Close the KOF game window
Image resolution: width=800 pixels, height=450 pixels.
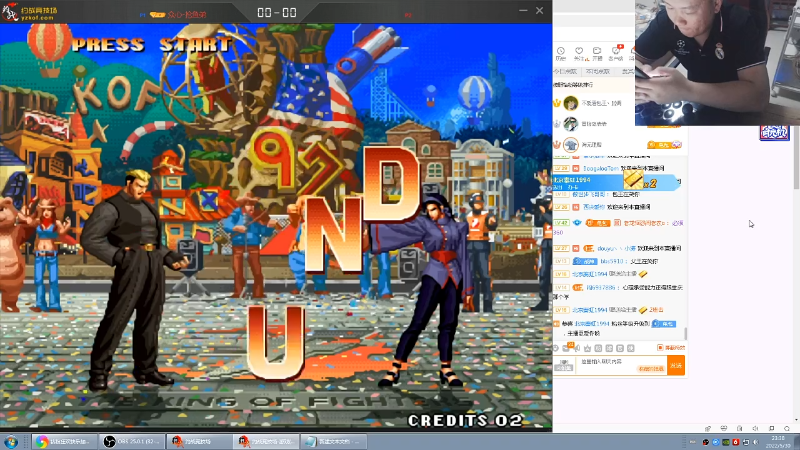540,10
